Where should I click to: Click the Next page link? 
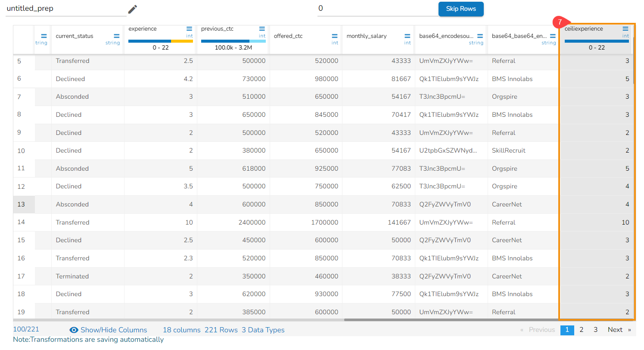click(615, 330)
